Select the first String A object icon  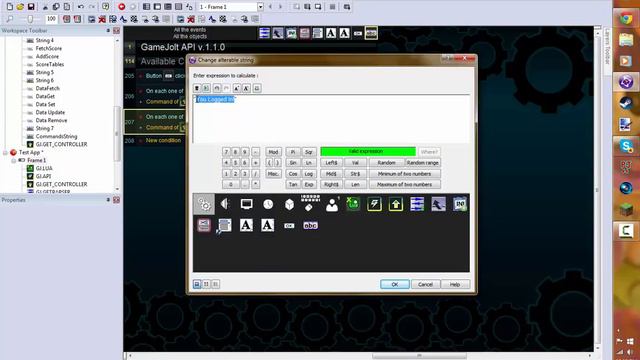(246, 225)
